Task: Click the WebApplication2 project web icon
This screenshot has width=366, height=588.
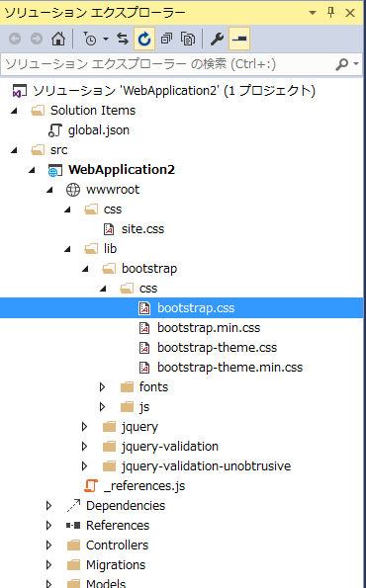Action: coord(55,171)
